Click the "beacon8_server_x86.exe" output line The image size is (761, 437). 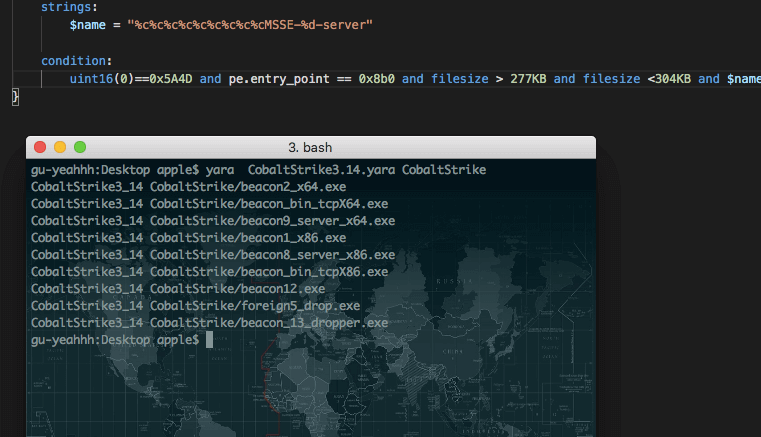click(x=213, y=255)
